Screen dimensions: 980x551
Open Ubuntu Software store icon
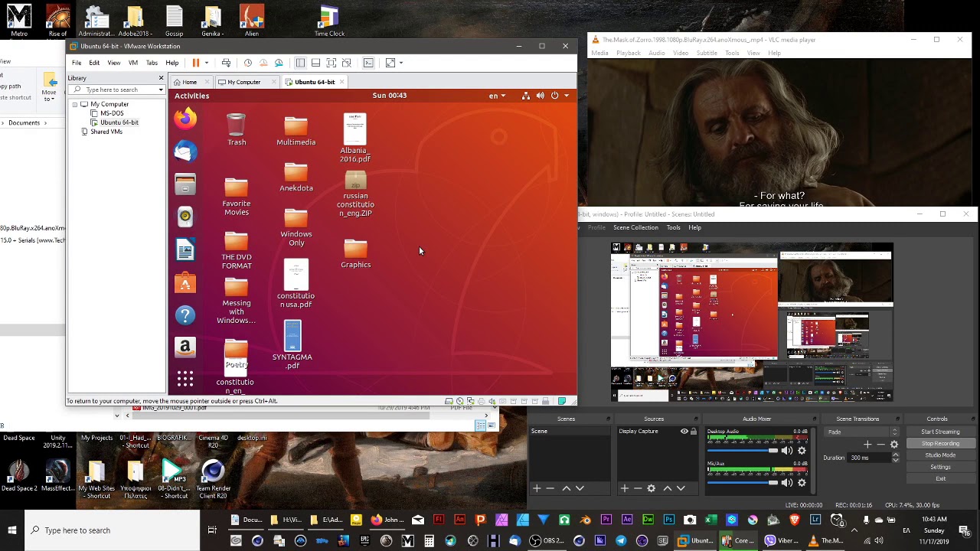click(x=185, y=283)
